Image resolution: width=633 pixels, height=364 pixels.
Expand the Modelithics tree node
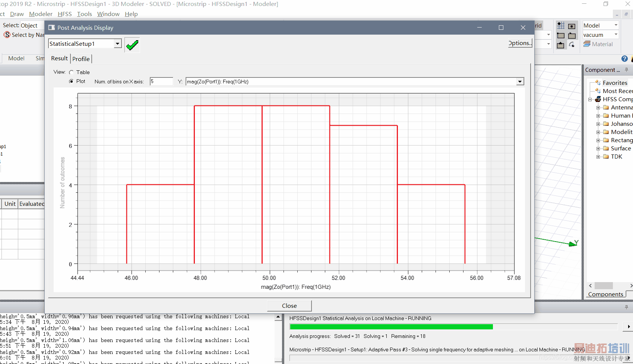(598, 132)
